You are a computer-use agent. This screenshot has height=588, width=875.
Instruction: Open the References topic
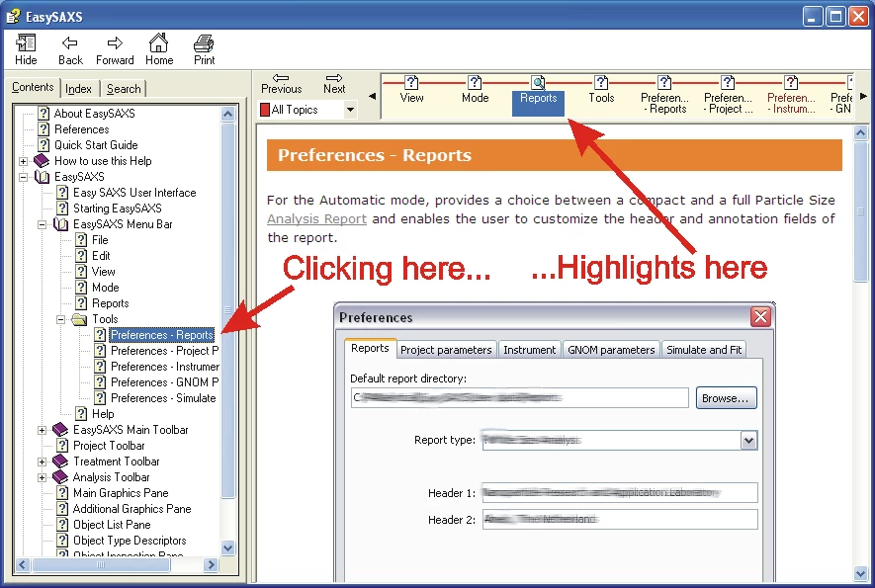pos(81,128)
